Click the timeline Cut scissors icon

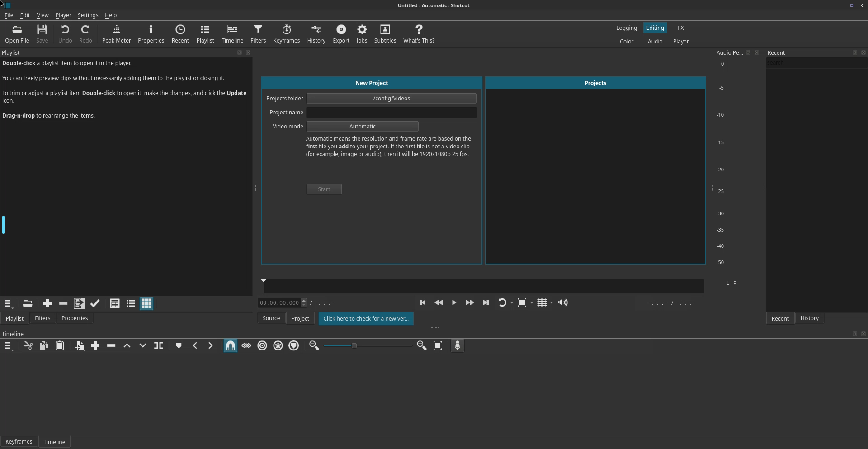(28, 346)
